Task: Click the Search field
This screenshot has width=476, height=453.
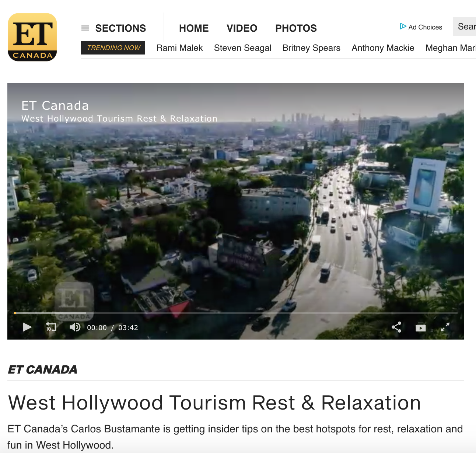Action: (465, 27)
